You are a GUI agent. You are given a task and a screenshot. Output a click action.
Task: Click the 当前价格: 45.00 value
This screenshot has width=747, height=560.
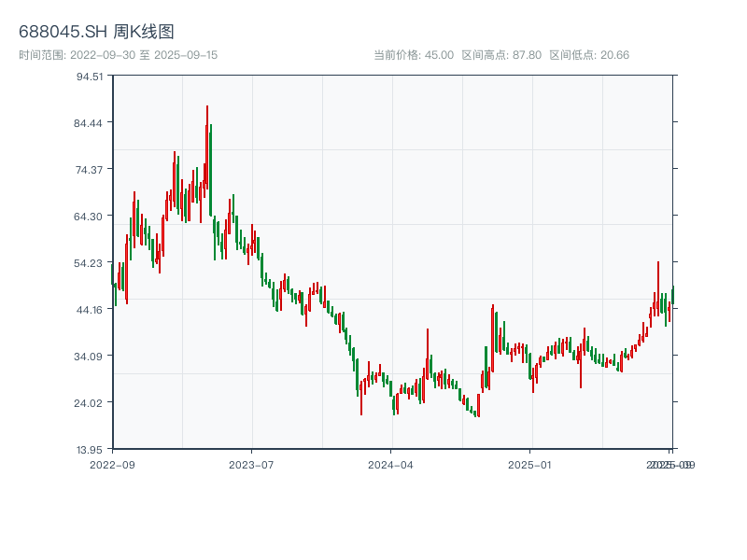(414, 55)
